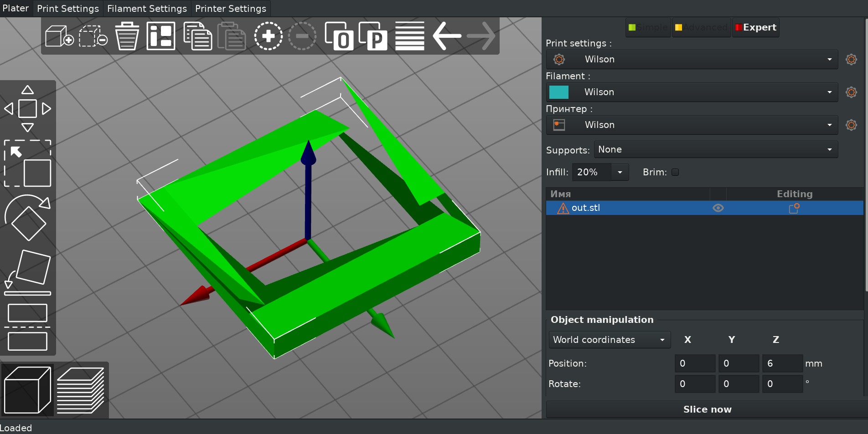Click the Copy icon in toolbar
868x434 pixels.
coord(197,36)
